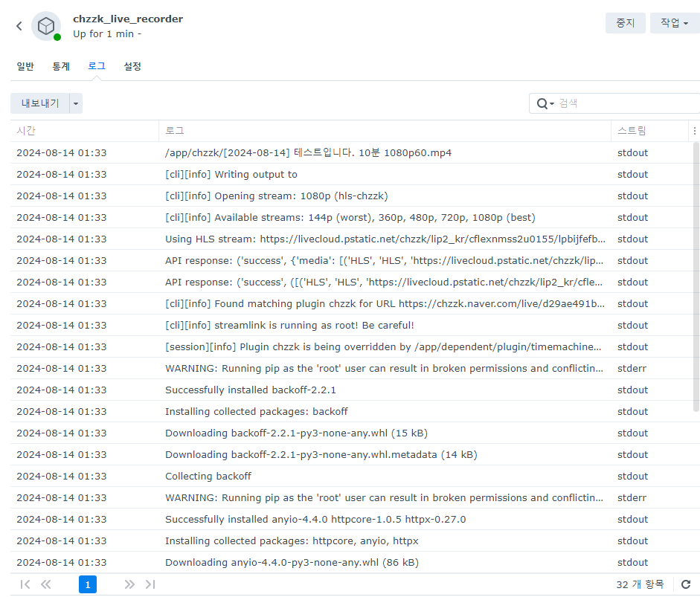The height and width of the screenshot is (597, 700).
Task: Open column options three-dot menu
Action: coord(694,131)
